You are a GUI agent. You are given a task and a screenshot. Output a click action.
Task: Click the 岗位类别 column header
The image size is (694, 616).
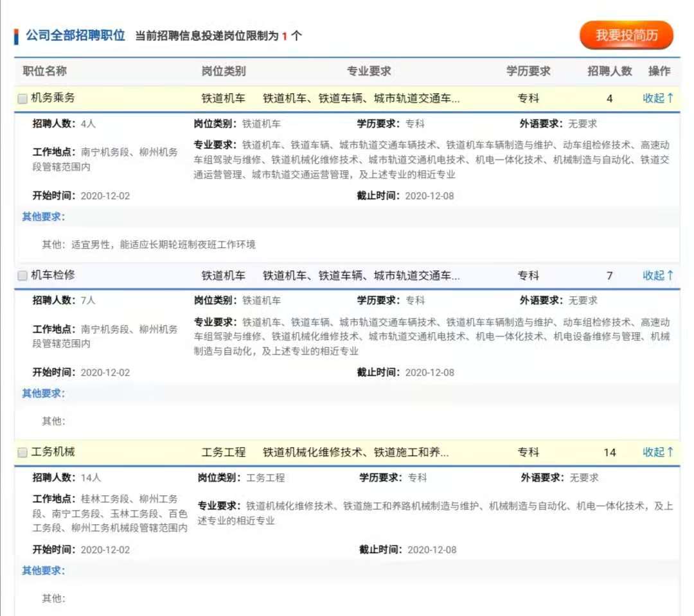tap(224, 71)
